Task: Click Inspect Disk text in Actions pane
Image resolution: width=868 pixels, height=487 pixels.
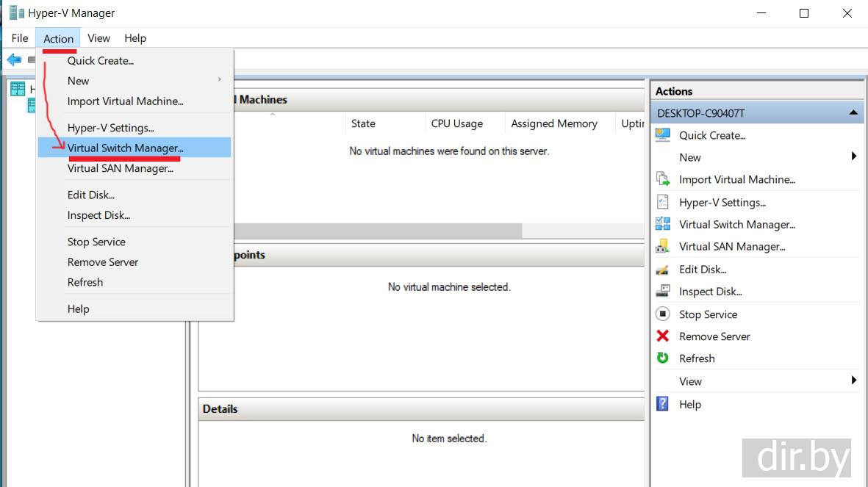Action: click(710, 291)
